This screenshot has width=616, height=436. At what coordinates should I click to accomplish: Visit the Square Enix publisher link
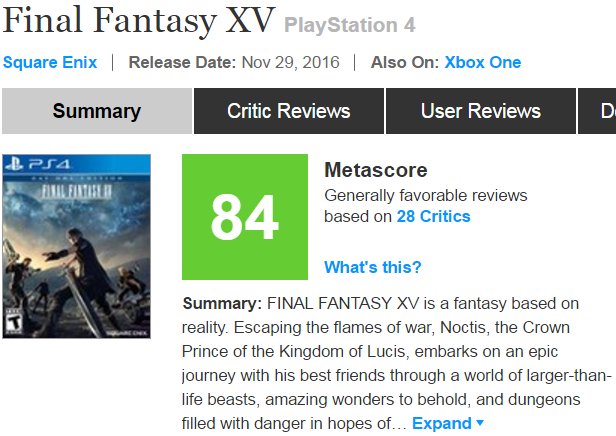(50, 62)
